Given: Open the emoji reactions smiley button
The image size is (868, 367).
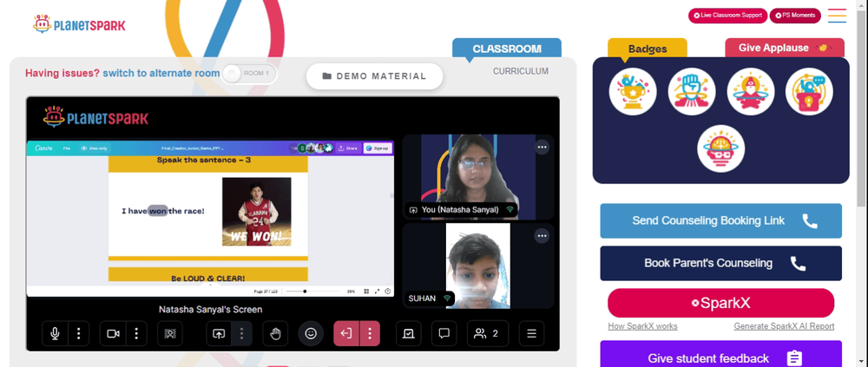Looking at the screenshot, I should point(311,333).
